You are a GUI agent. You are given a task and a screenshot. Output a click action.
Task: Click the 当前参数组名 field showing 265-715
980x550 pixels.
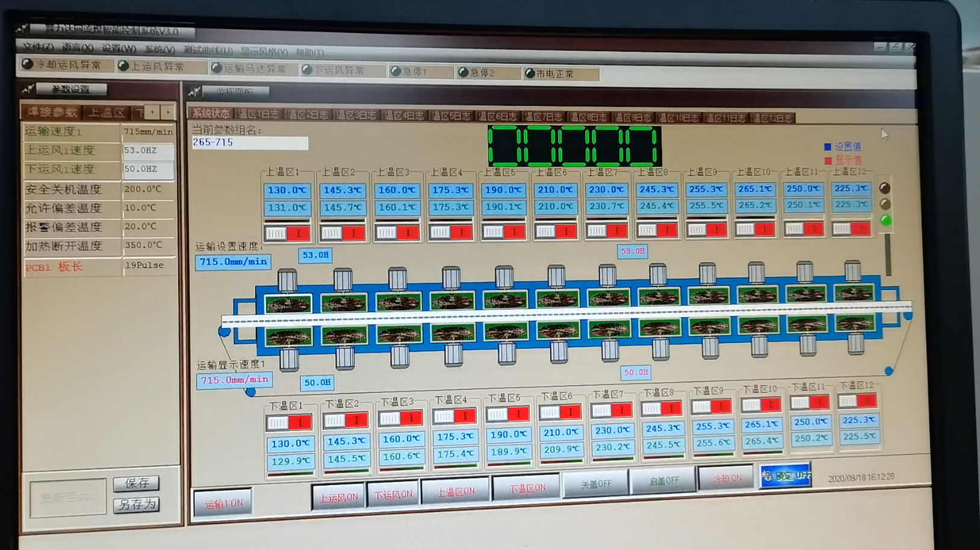point(249,143)
